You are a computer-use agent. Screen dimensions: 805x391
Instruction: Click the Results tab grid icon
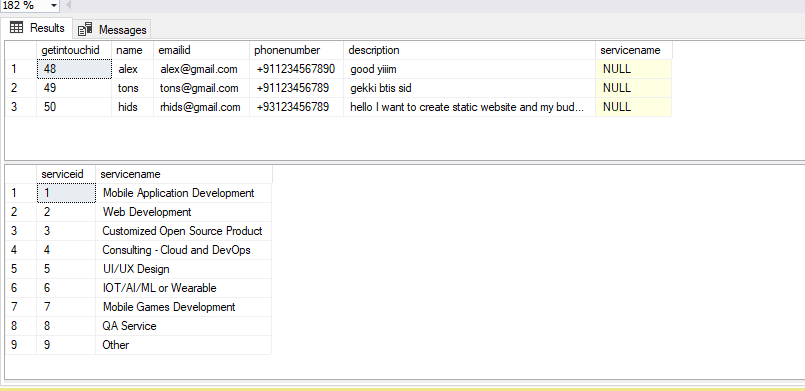(16, 28)
